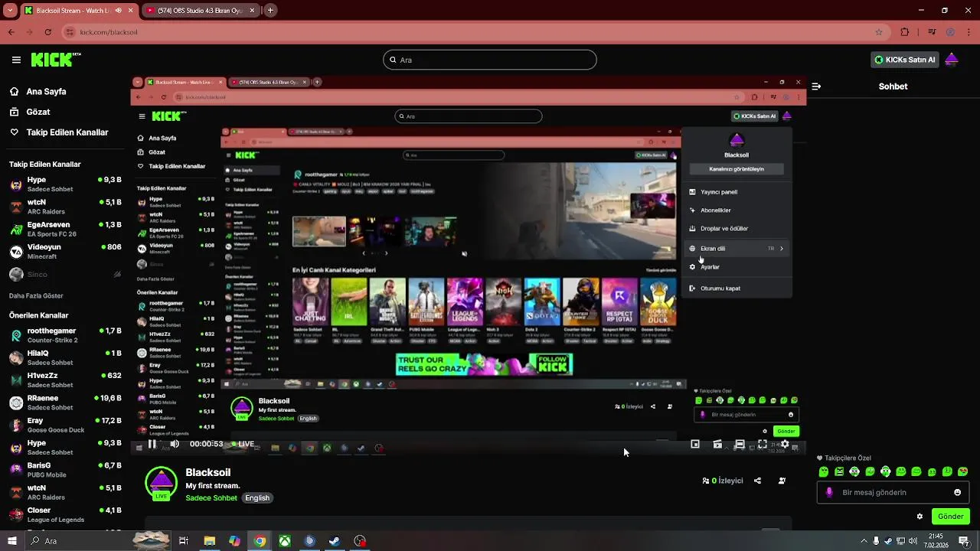Open the Chrome three-dot menu
This screenshot has width=980, height=551.
coord(969,32)
